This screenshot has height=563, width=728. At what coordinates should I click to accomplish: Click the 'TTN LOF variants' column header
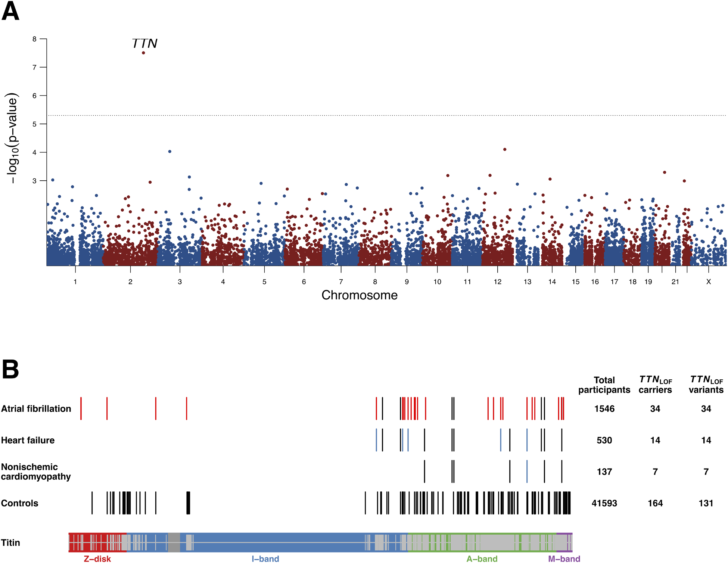click(706, 385)
